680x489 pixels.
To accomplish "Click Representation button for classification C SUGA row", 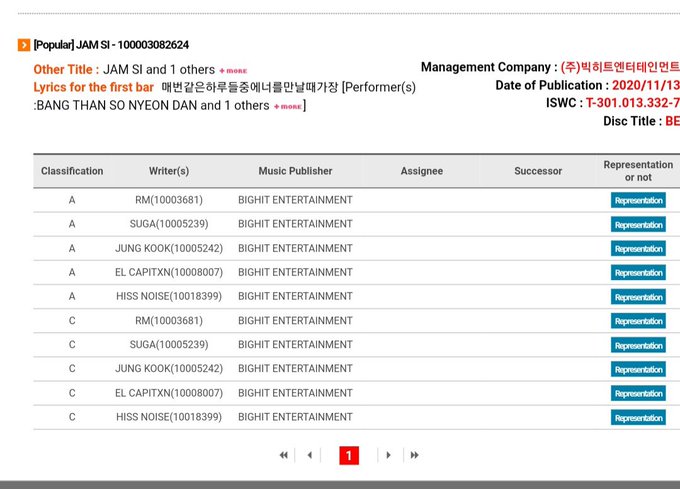I will coord(638,345).
